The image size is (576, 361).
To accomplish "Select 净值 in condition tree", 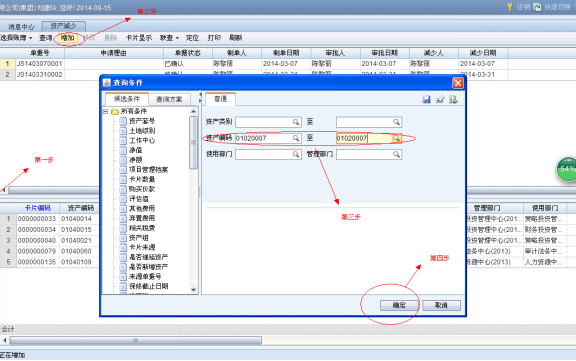I will (135, 150).
